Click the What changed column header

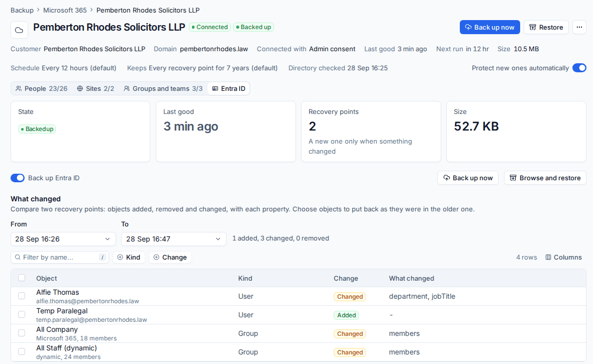coord(412,278)
